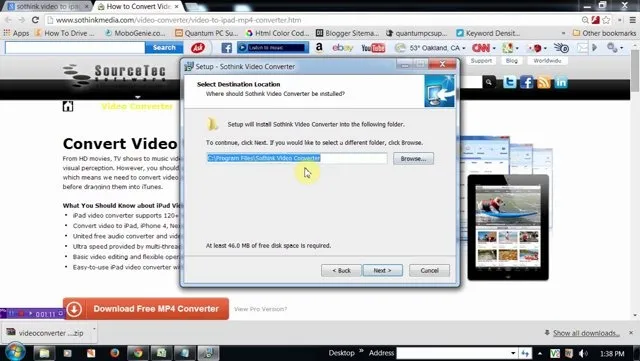Open the Windows Start menu
This screenshot has width=640, height=361.
tap(15, 352)
